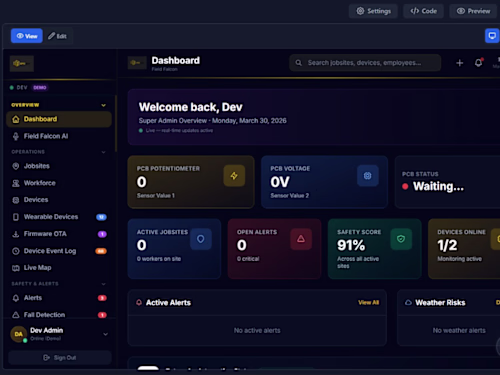This screenshot has height=375, width=500.
Task: Click the pin icon on Active Jobsites
Action: [x=201, y=239]
